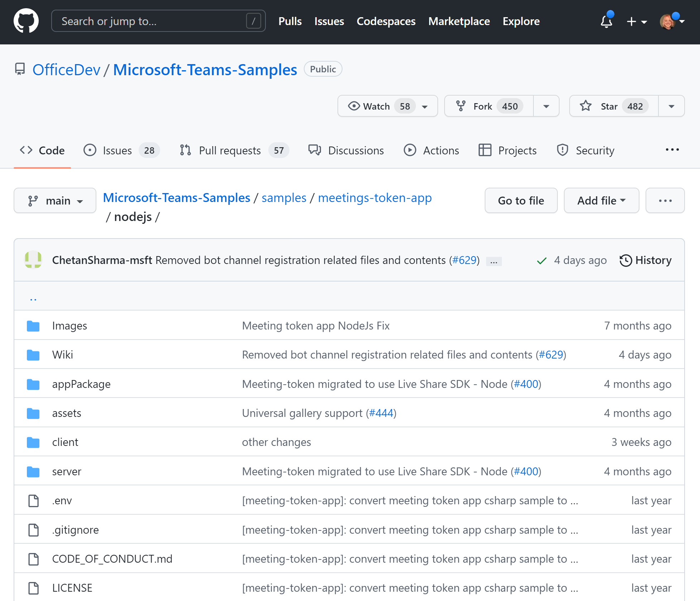Click the Pull requests icon
Image resolution: width=700 pixels, height=601 pixels.
pyautogui.click(x=185, y=150)
